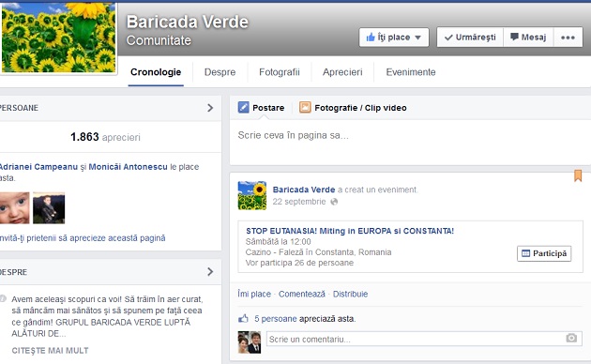The width and height of the screenshot is (591, 364).
Task: Toggle the Urmărești follow button
Action: [470, 38]
